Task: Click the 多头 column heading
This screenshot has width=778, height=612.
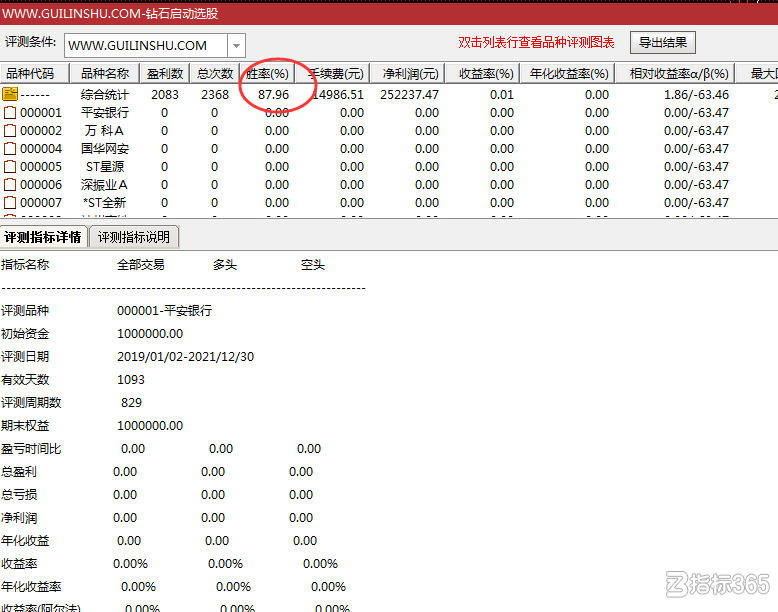Action: [x=225, y=265]
